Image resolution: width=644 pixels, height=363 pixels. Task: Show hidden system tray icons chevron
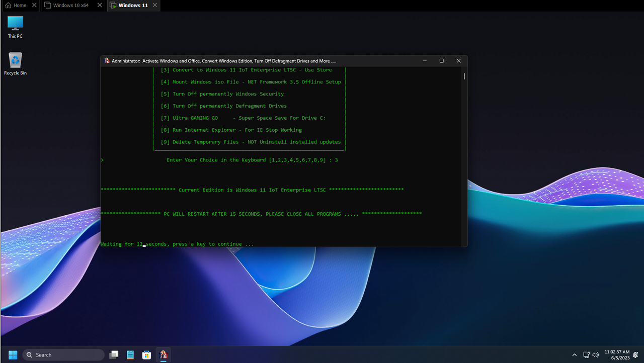tap(575, 355)
